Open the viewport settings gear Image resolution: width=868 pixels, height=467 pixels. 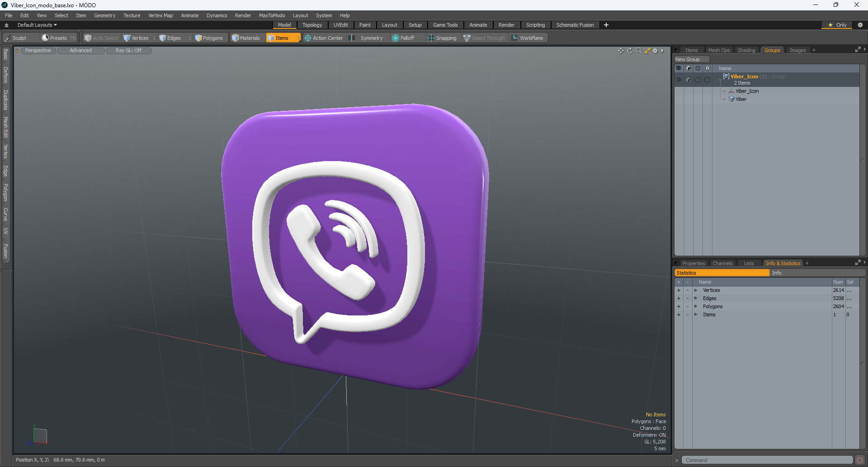tap(655, 51)
